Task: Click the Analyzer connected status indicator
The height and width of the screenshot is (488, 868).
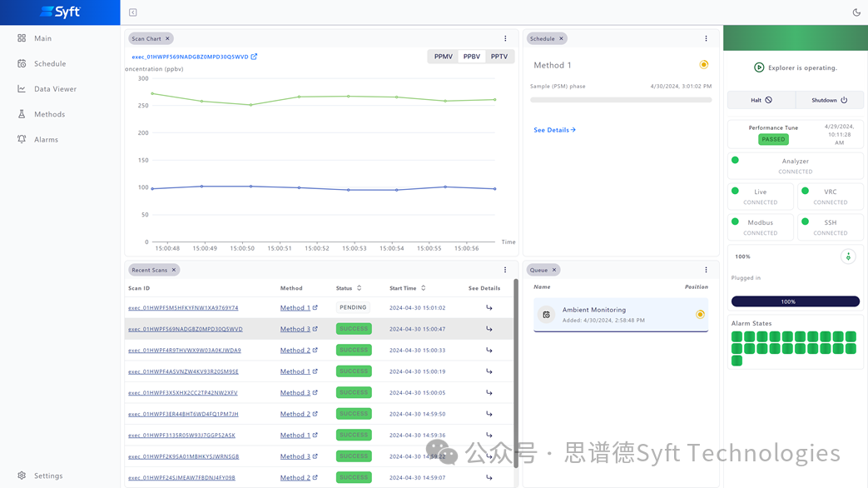Action: [735, 160]
